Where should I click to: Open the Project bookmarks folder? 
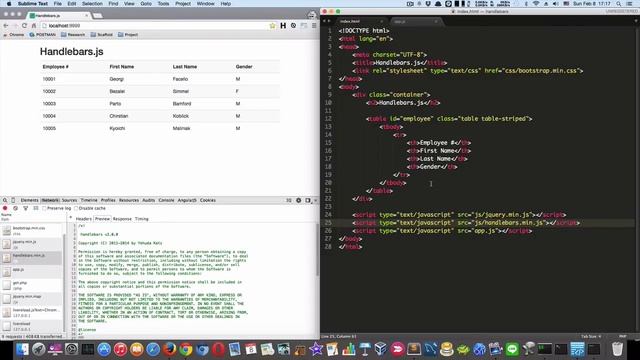[x=128, y=35]
